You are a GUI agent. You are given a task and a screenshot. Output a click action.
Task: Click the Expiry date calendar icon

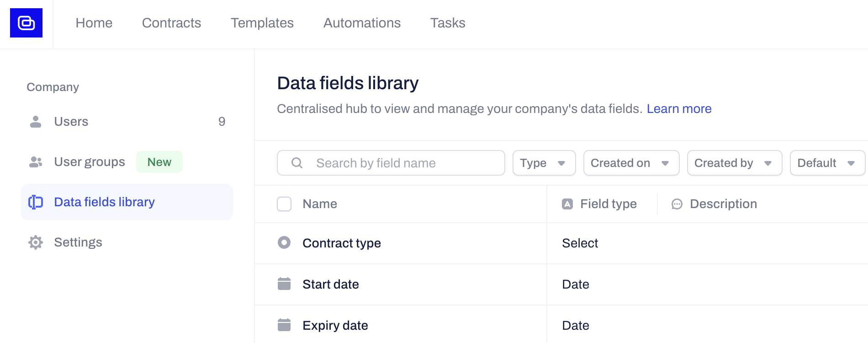[284, 325]
